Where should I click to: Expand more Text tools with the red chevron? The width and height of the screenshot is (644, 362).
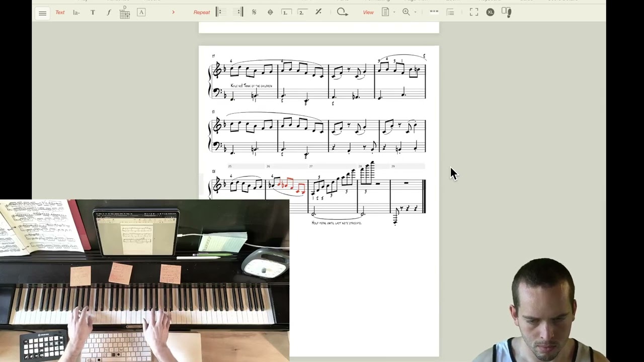tap(173, 12)
